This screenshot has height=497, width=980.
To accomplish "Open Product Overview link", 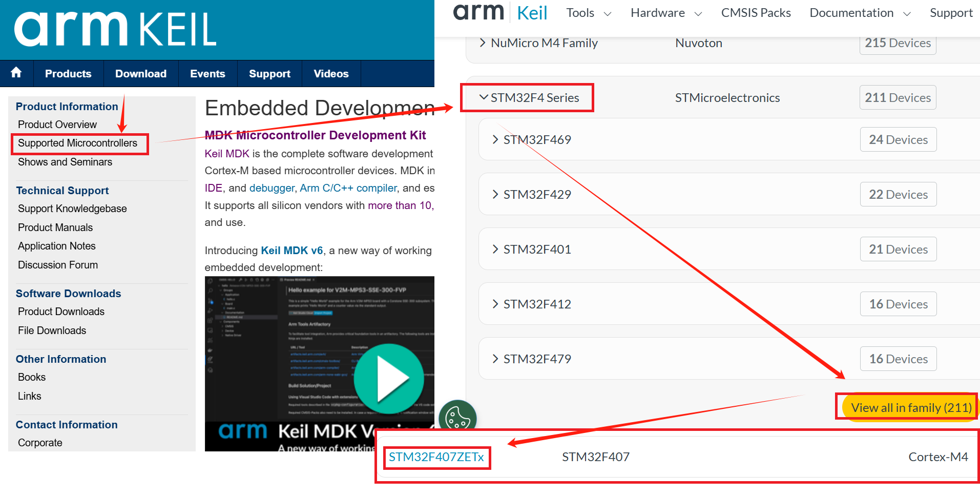I will point(57,125).
